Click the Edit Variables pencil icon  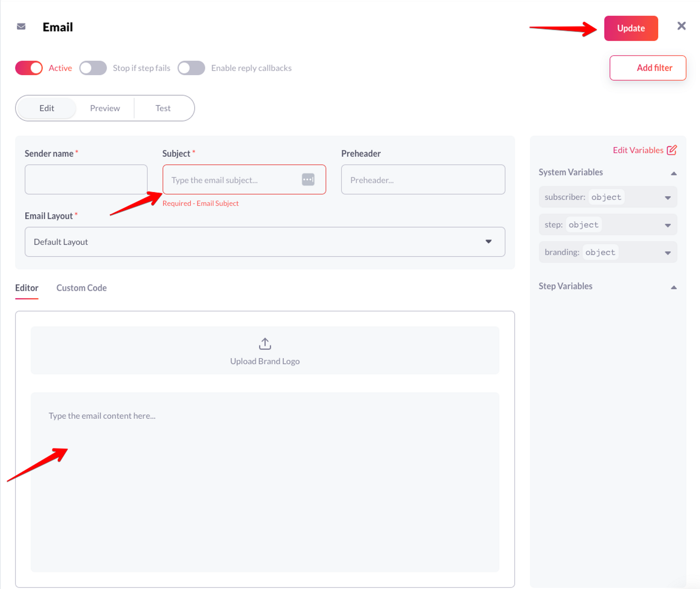(671, 150)
